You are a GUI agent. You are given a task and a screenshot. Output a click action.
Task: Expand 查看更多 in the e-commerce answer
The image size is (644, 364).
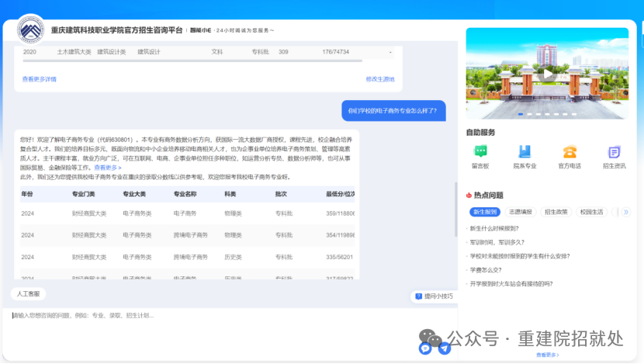coord(108,168)
